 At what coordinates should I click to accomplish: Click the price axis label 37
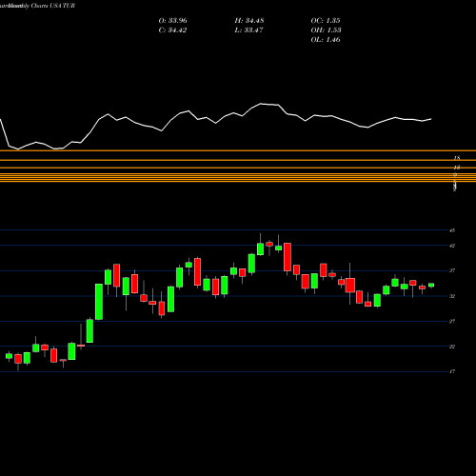(452, 270)
